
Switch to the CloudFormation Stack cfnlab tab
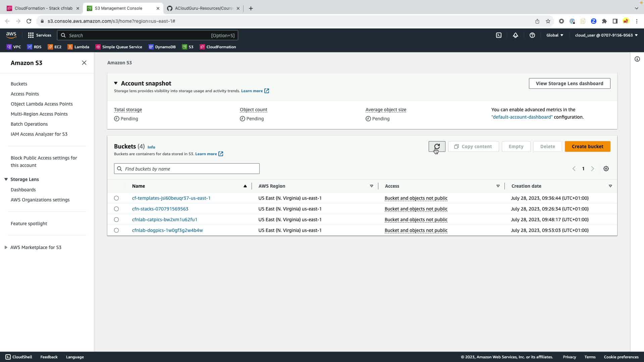pyautogui.click(x=43, y=8)
